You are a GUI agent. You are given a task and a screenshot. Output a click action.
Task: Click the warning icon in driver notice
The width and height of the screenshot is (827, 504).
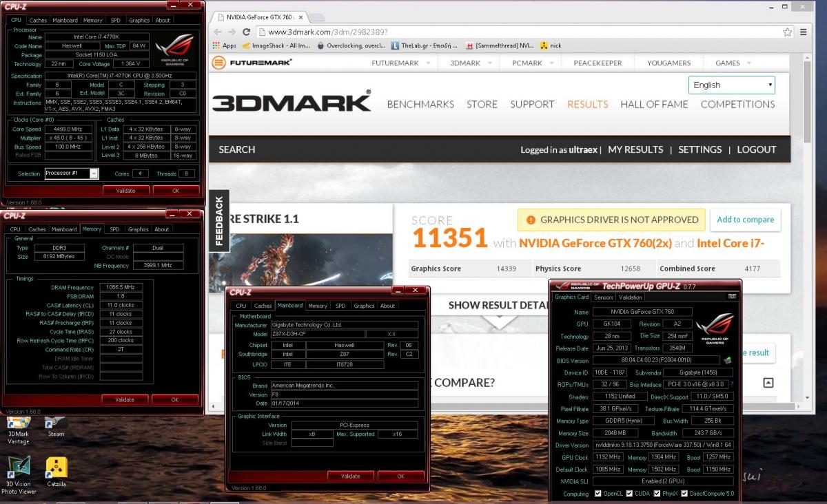[x=531, y=220]
